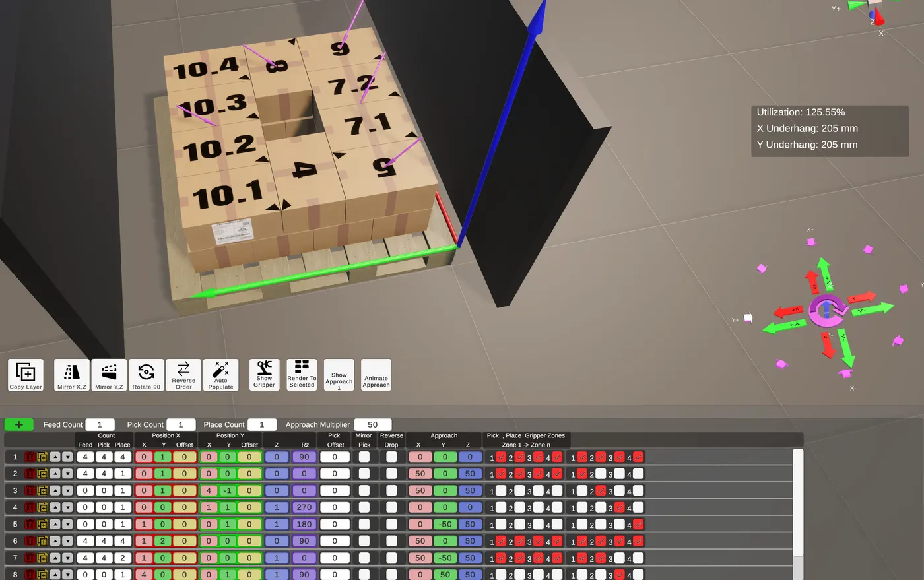Add a new row with the green plus button

tap(19, 424)
